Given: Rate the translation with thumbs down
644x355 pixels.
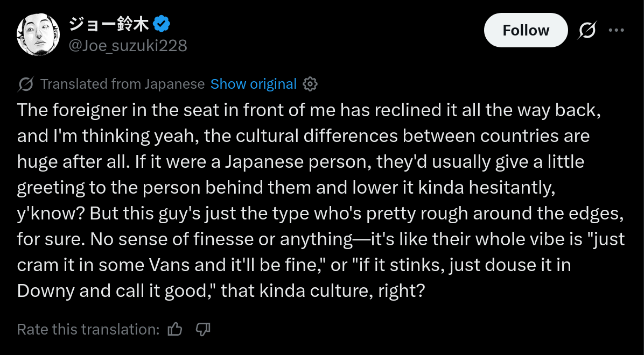Looking at the screenshot, I should click(x=202, y=329).
